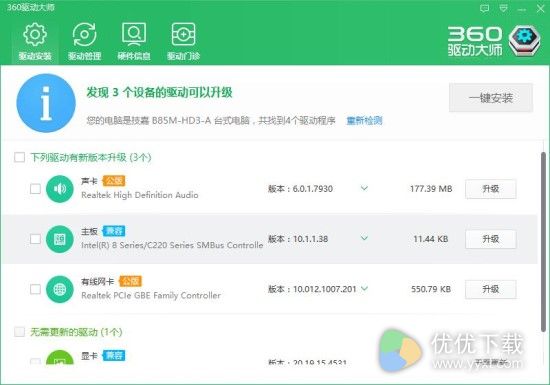Click the 一键安装 button
Viewport: 550px width, 385px height.
tap(491, 98)
